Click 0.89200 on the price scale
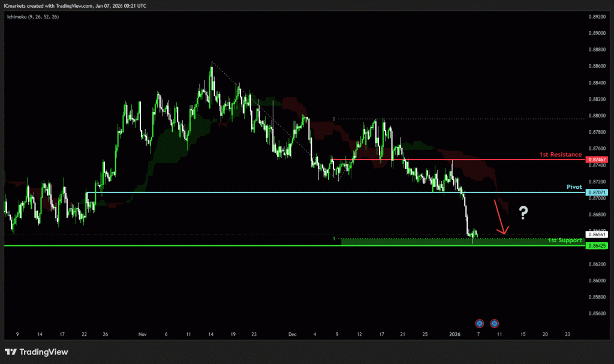Image resolution: width=614 pixels, height=364 pixels. click(x=597, y=17)
